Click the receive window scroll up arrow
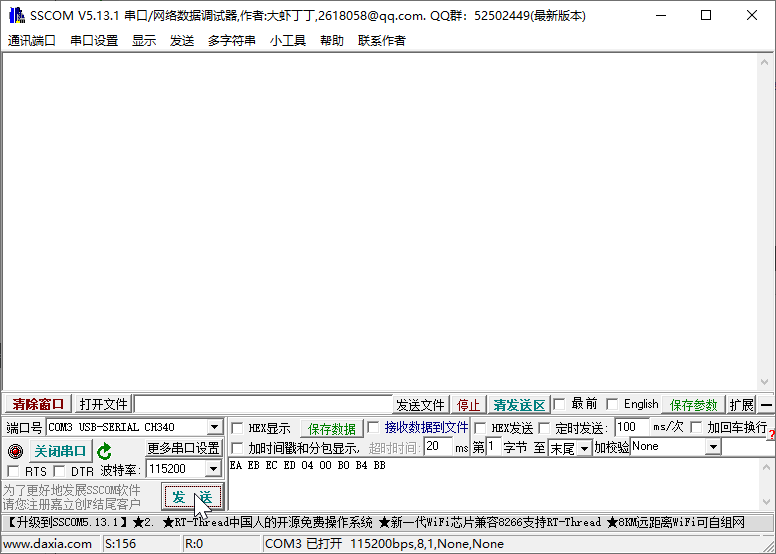 coord(764,62)
